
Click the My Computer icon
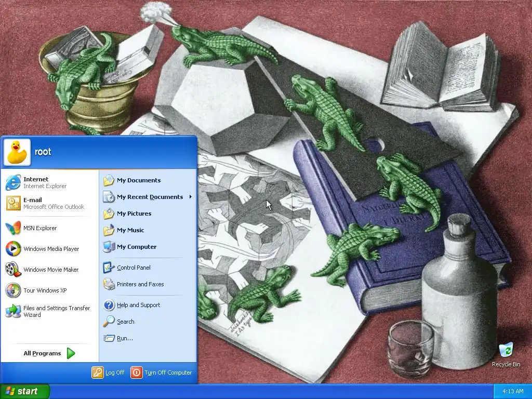(109, 247)
